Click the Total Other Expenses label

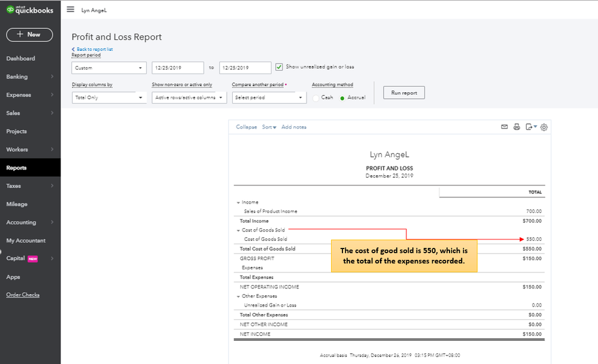click(264, 315)
